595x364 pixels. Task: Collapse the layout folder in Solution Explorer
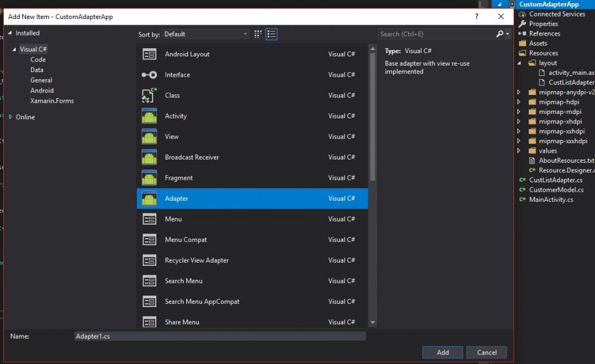click(519, 63)
